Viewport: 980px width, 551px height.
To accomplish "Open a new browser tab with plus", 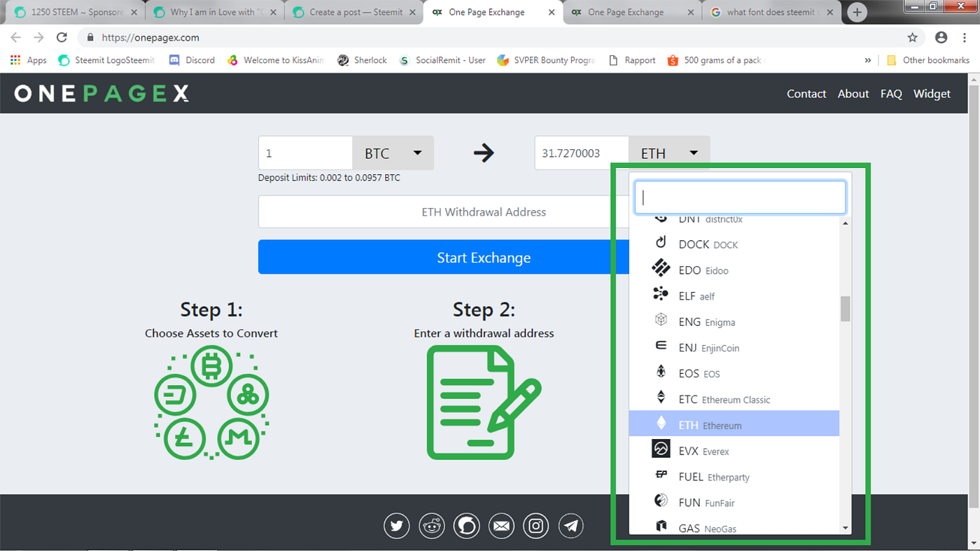I will [857, 13].
